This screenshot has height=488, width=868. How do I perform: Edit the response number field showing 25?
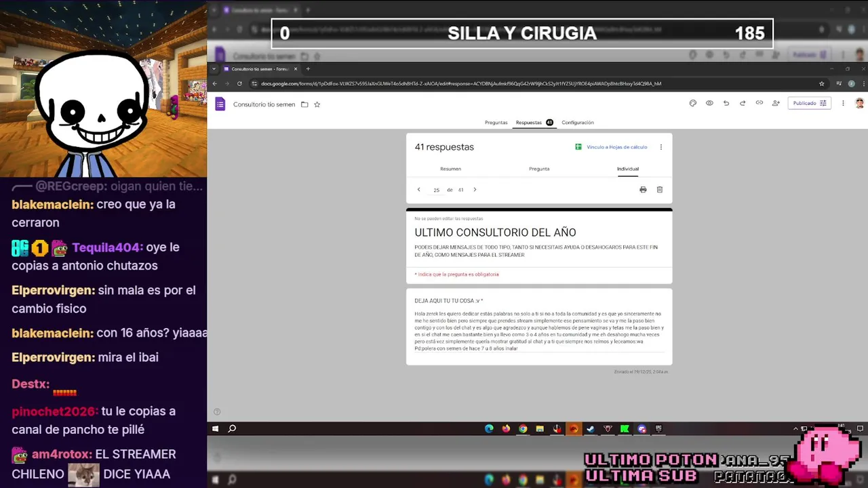[436, 190]
